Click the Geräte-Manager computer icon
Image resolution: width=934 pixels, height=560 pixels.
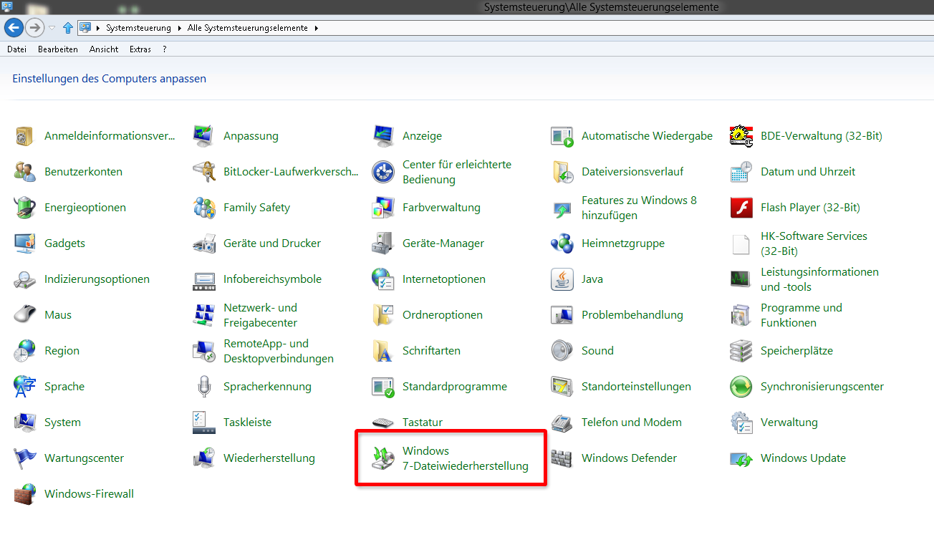(383, 243)
